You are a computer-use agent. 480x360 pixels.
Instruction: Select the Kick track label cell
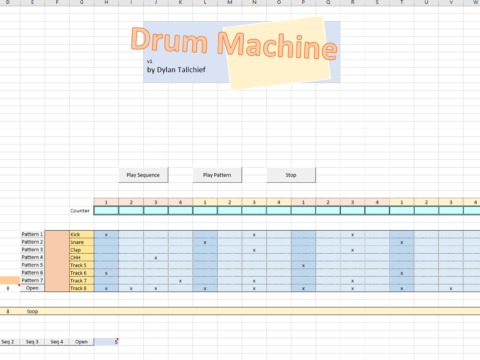(x=82, y=234)
